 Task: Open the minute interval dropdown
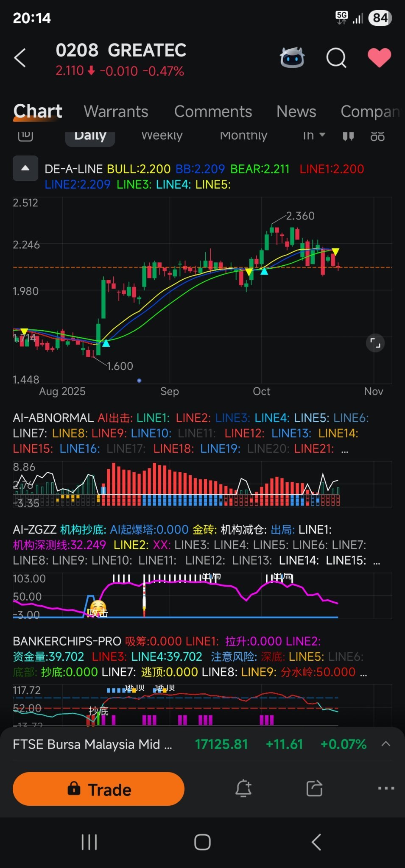[314, 136]
